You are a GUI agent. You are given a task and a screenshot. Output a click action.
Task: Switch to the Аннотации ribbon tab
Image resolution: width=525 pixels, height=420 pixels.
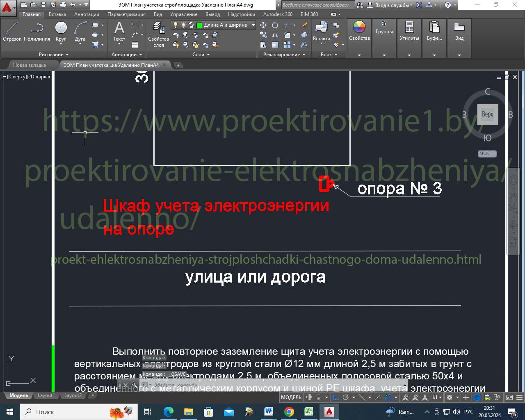pos(87,14)
